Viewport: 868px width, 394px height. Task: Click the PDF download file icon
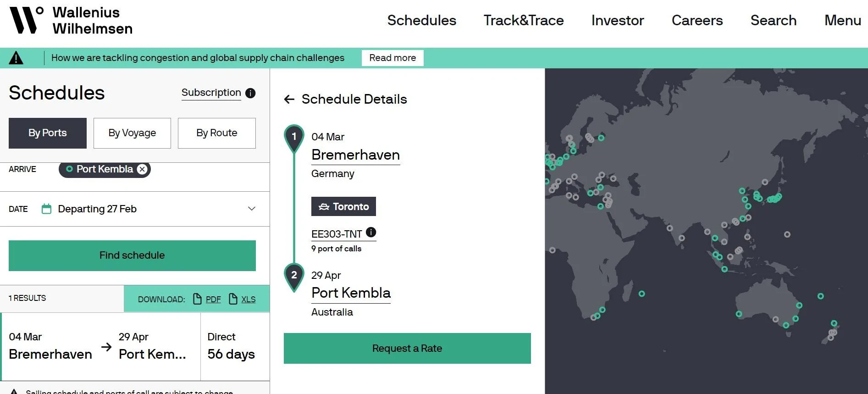click(x=198, y=299)
